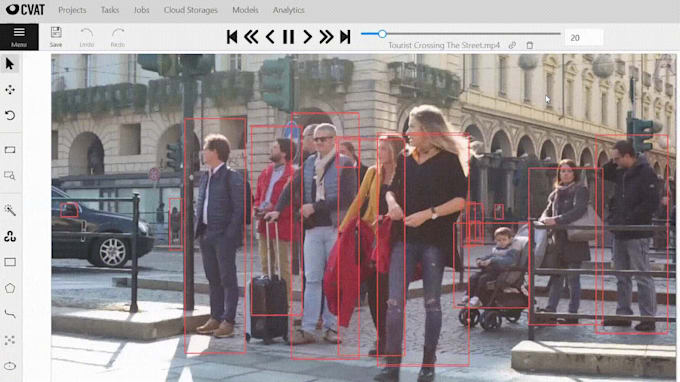Image resolution: width=680 pixels, height=382 pixels.
Task: Open the hamburger Menu button
Action: (x=19, y=37)
